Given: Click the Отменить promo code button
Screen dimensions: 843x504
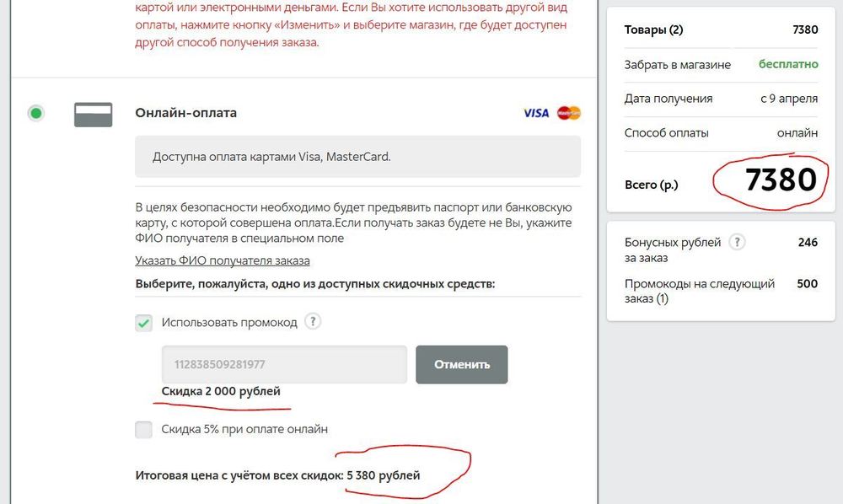Looking at the screenshot, I should 461,364.
